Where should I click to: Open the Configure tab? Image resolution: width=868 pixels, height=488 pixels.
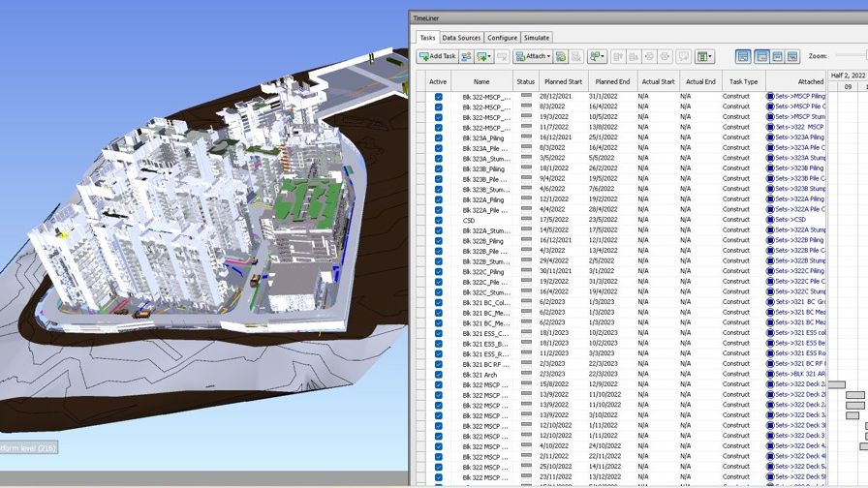[502, 38]
